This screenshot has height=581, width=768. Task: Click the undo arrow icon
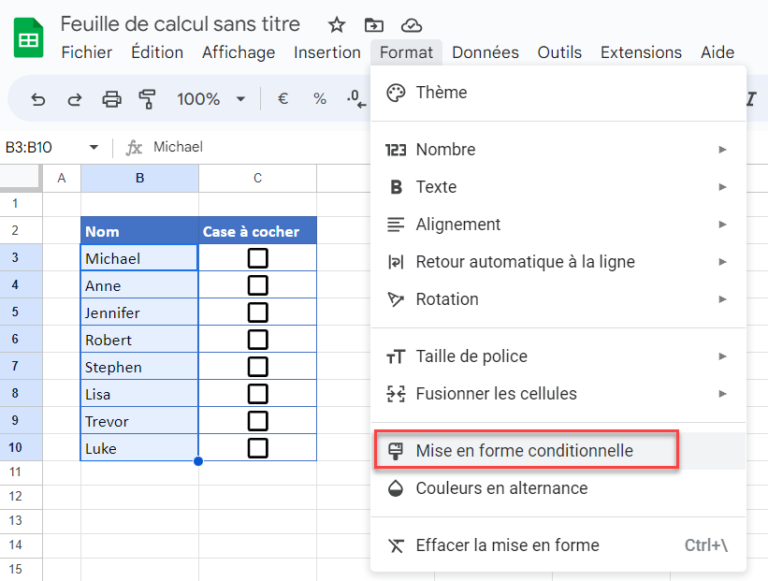pos(38,99)
